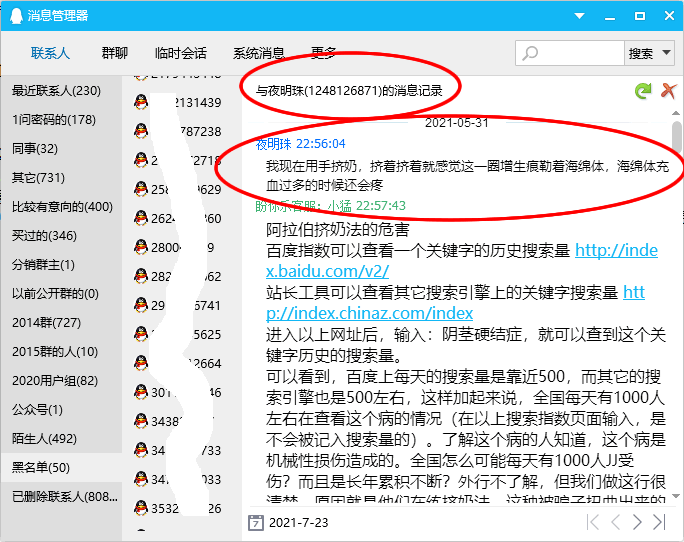Click the scrollbar down arrow

[x=676, y=496]
